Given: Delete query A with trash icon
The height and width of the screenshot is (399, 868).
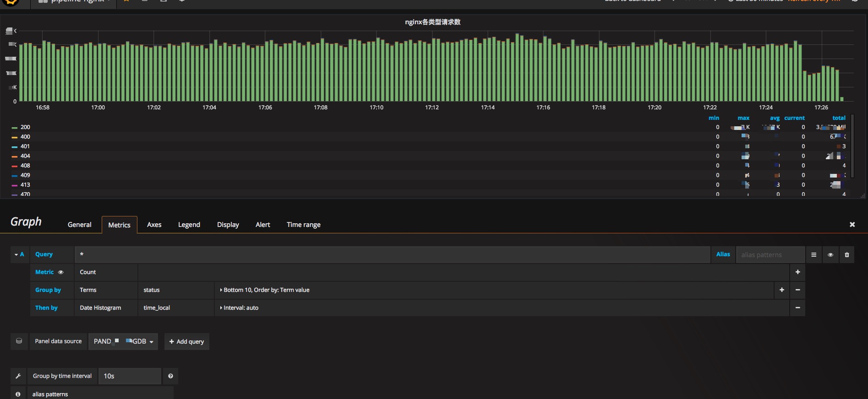Looking at the screenshot, I should click(846, 255).
